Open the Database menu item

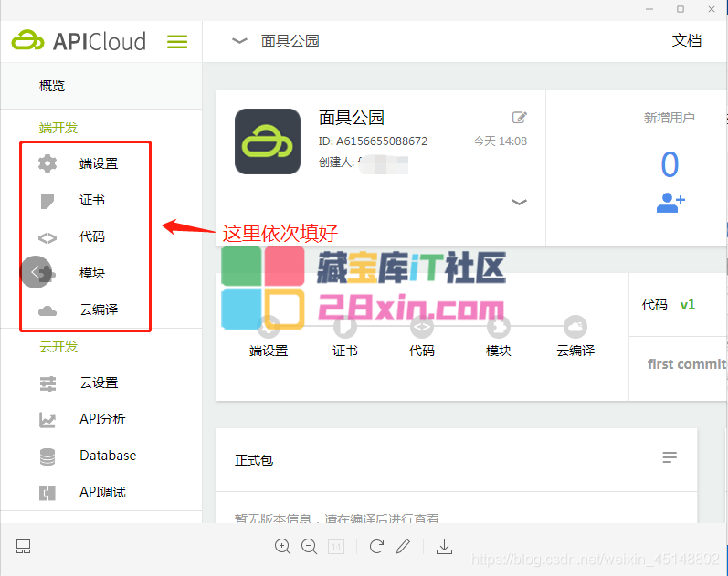(107, 456)
